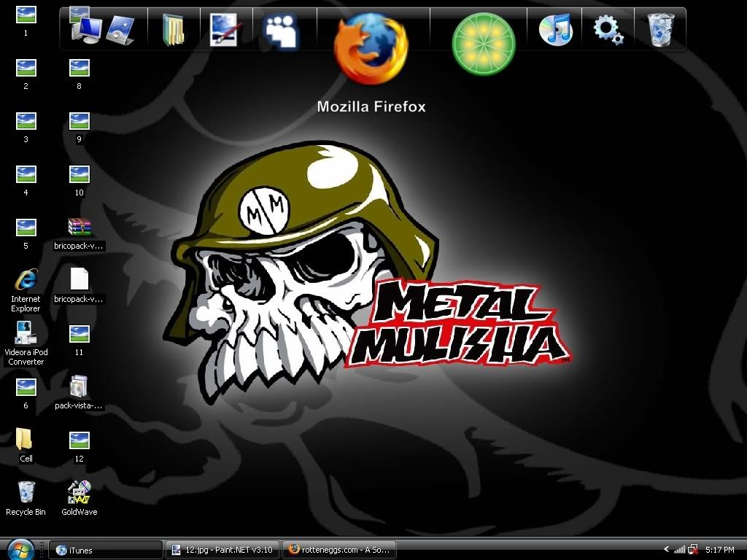The width and height of the screenshot is (747, 560).
Task: Select the desktop image file named 12
Action: click(79, 447)
